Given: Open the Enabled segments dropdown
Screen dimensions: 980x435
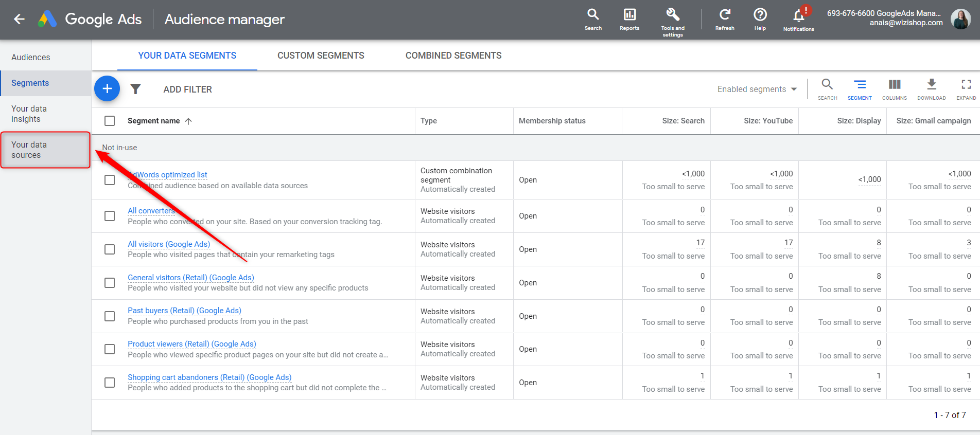Looking at the screenshot, I should [757, 89].
